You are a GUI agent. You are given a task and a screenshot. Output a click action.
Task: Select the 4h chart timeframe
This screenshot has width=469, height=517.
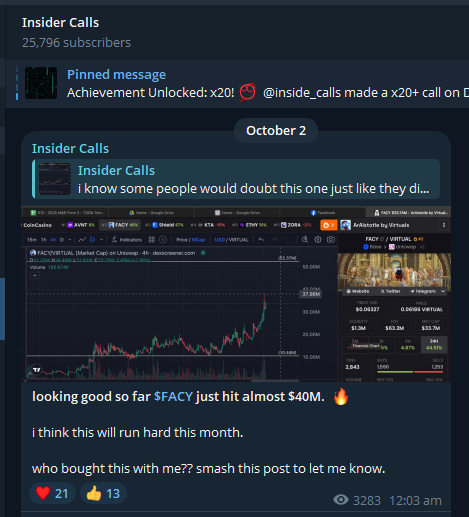pyautogui.click(x=53, y=240)
